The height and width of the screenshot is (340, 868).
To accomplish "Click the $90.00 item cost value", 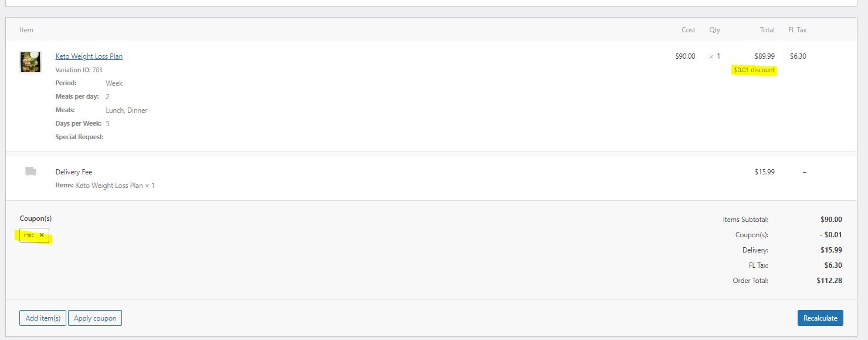I will (685, 56).
